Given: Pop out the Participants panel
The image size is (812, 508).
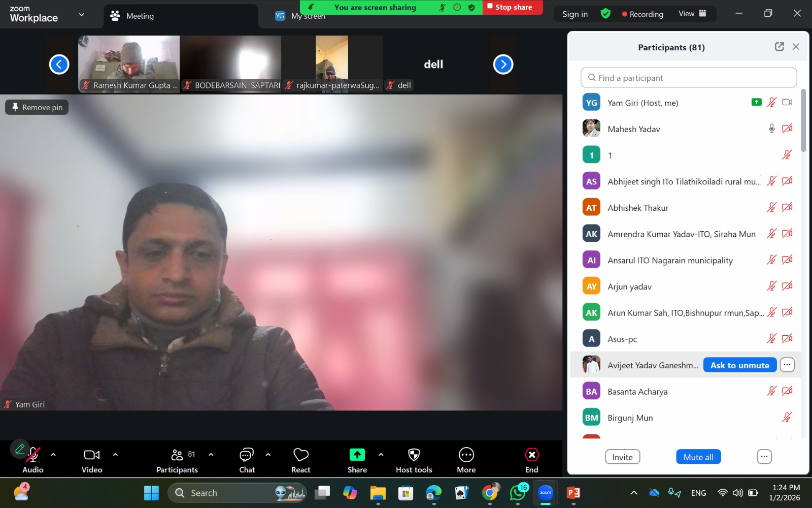Looking at the screenshot, I should pos(779,47).
